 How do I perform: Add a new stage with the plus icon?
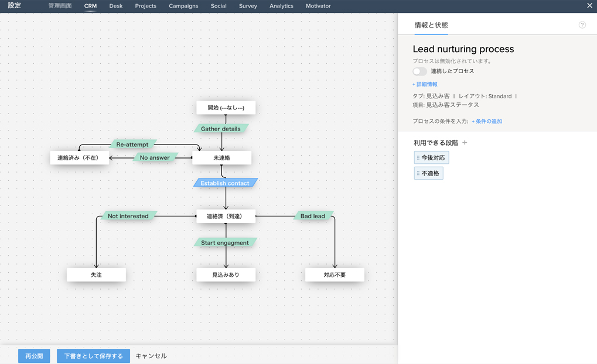tap(465, 143)
